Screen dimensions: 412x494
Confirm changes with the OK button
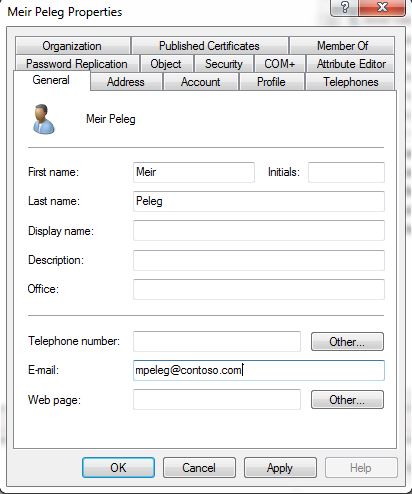coord(118,467)
